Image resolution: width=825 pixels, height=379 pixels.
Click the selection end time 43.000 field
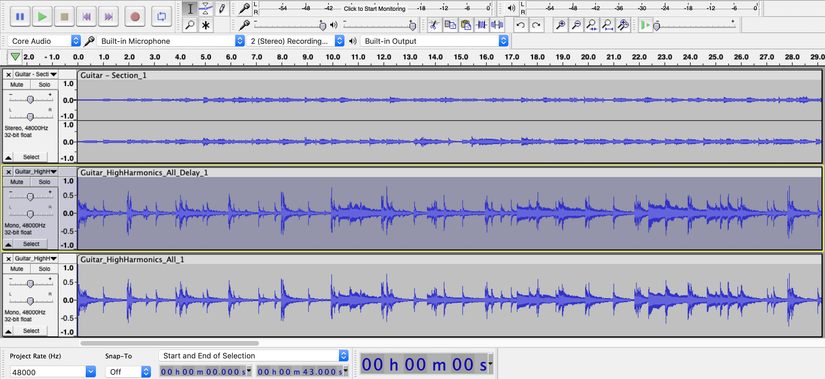(303, 371)
